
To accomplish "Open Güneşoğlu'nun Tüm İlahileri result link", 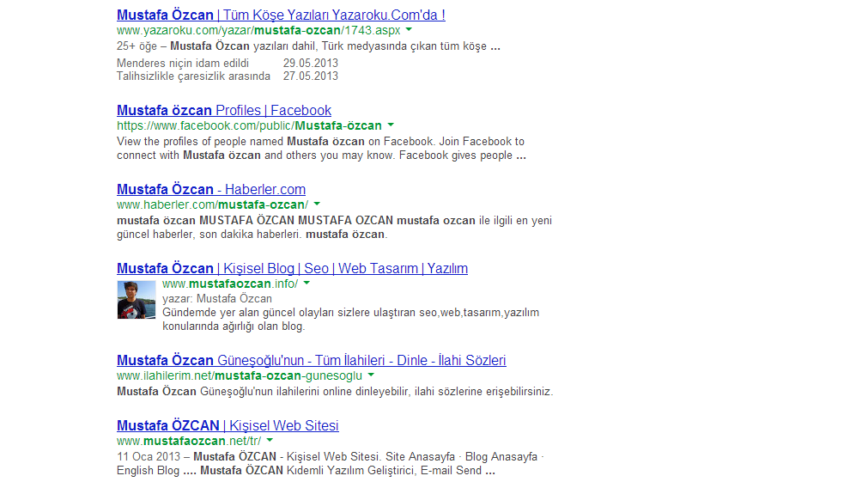I will [x=311, y=361].
